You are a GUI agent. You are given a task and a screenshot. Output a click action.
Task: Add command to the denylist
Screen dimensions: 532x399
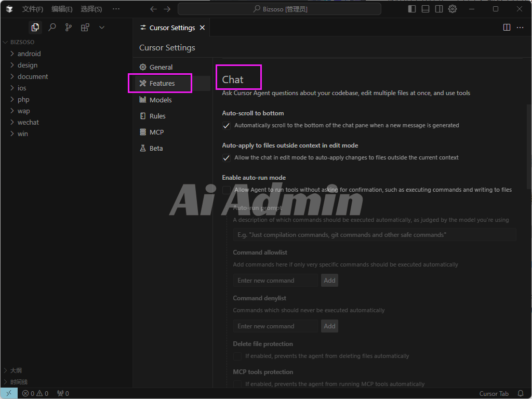(x=329, y=326)
